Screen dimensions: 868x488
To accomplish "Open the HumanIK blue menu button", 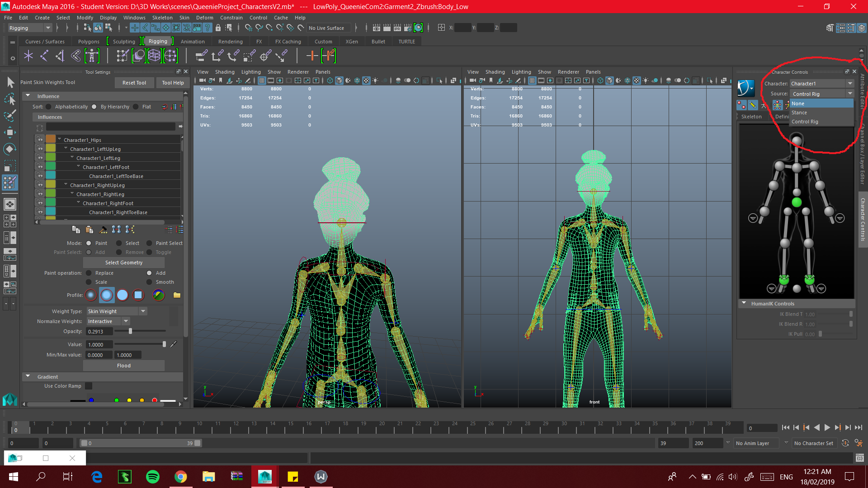I will [x=746, y=88].
